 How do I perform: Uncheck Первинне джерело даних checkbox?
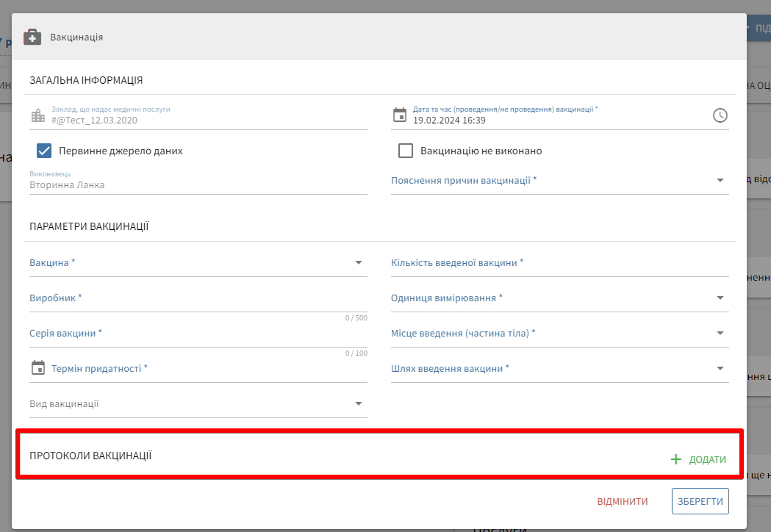click(44, 151)
